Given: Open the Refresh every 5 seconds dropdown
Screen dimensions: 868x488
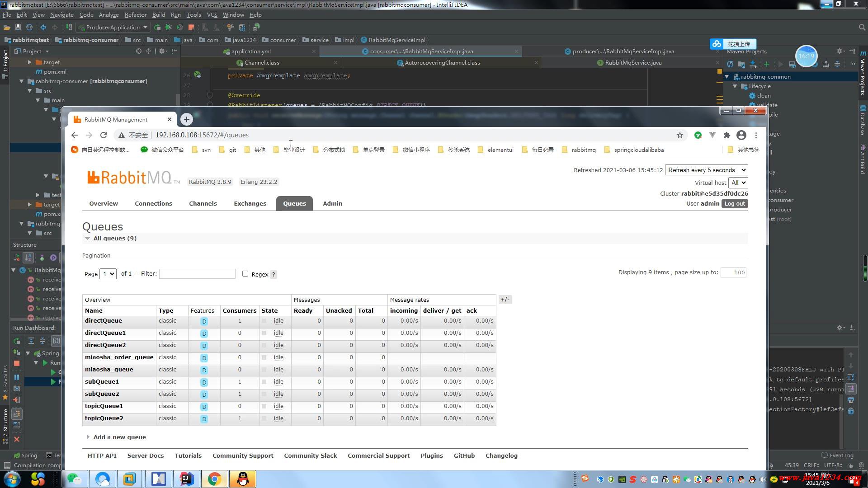Looking at the screenshot, I should coord(707,170).
